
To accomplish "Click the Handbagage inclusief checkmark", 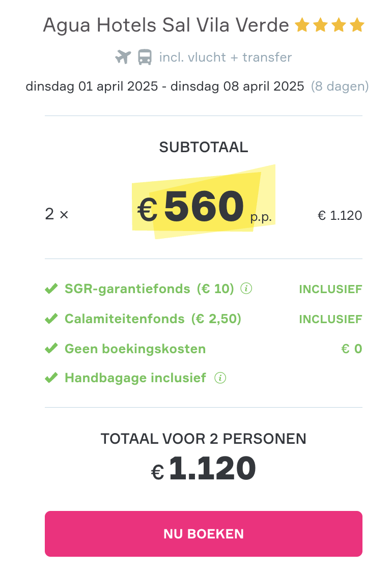I will 51,378.
